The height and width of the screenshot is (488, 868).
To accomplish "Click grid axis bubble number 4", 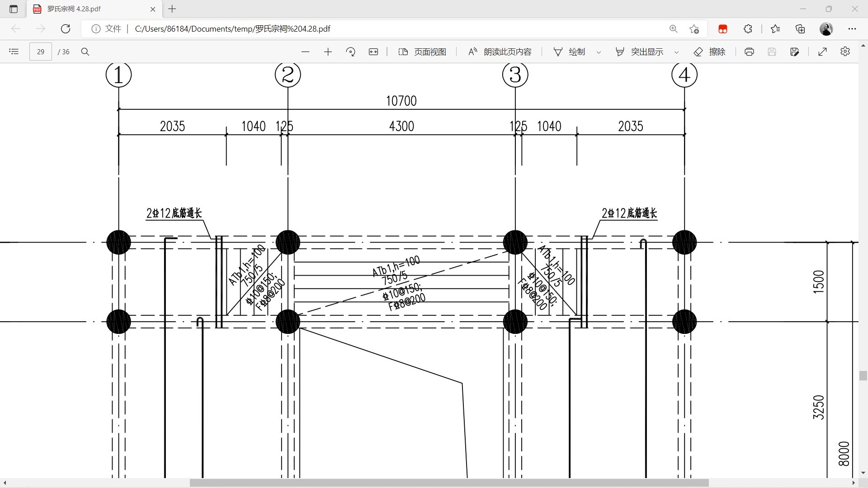I will (x=684, y=75).
